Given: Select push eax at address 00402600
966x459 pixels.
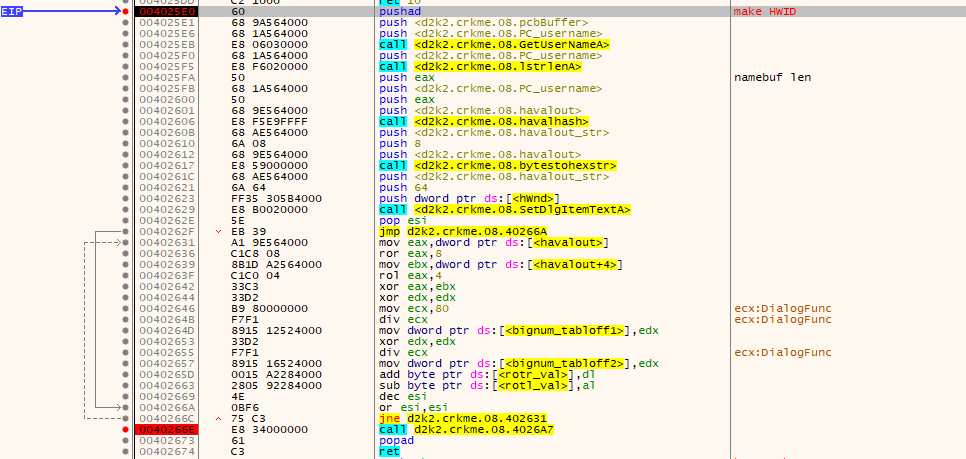Looking at the screenshot, I should click(x=407, y=99).
